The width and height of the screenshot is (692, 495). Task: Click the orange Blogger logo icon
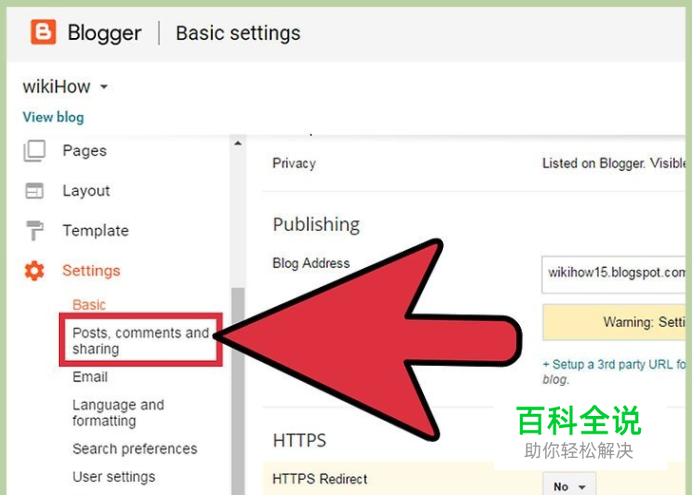[x=43, y=32]
